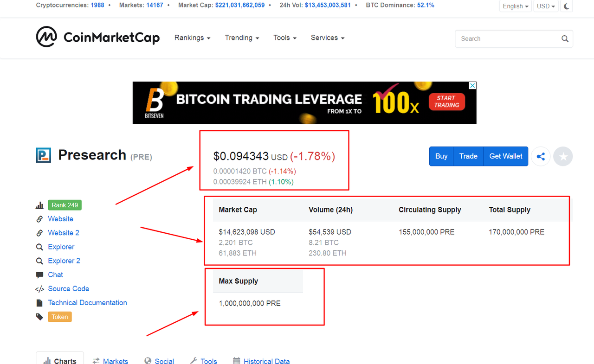Open the Historical Data tab
This screenshot has height=364, width=594.
261,361
